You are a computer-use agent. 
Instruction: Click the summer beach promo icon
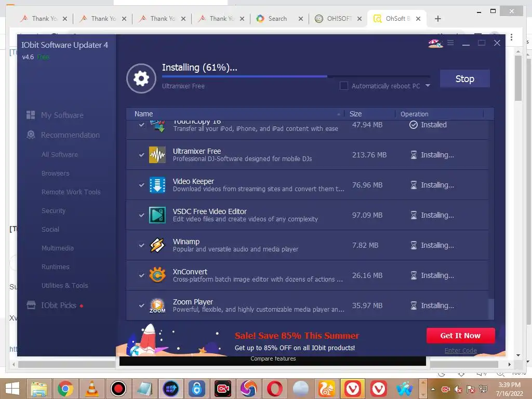pos(435,43)
